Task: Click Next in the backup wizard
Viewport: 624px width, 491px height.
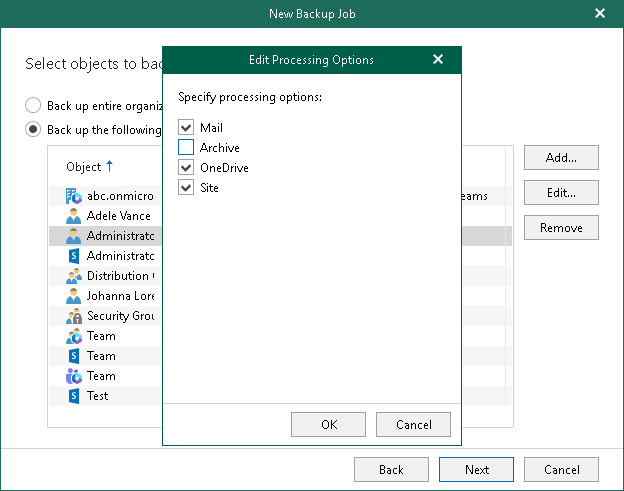Action: point(476,470)
